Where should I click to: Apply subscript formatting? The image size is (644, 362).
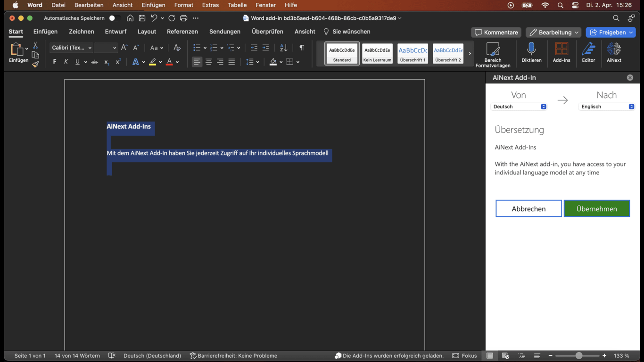[107, 62]
